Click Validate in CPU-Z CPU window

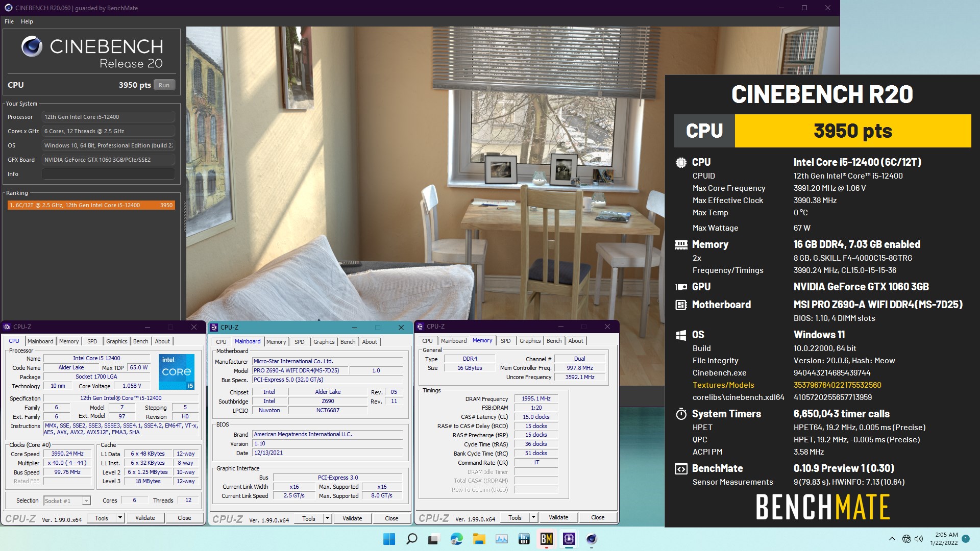click(x=145, y=518)
